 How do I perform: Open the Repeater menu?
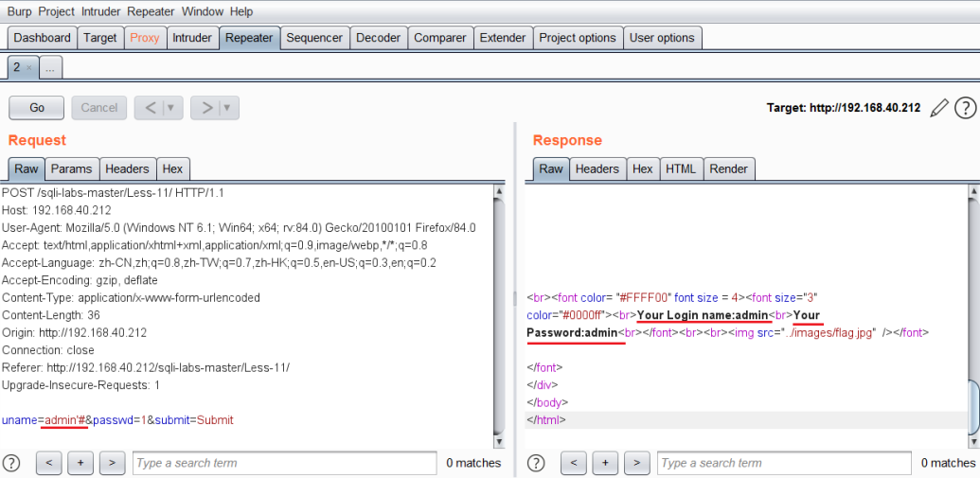click(x=151, y=11)
